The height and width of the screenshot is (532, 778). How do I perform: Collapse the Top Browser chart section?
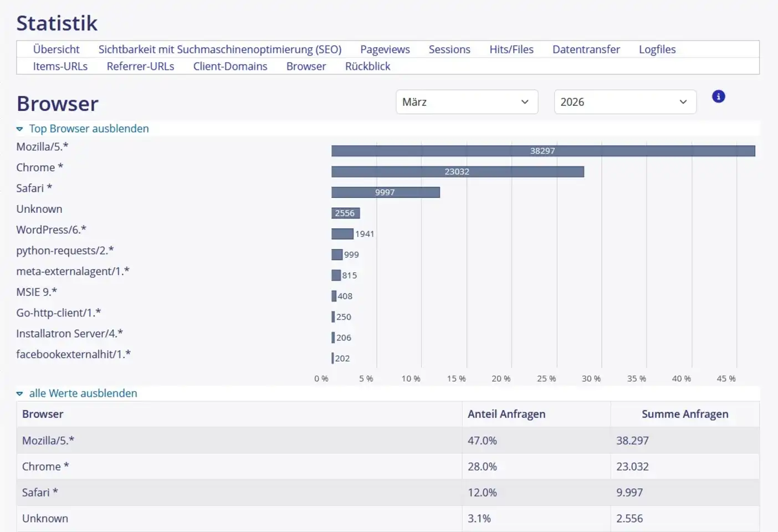(89, 129)
